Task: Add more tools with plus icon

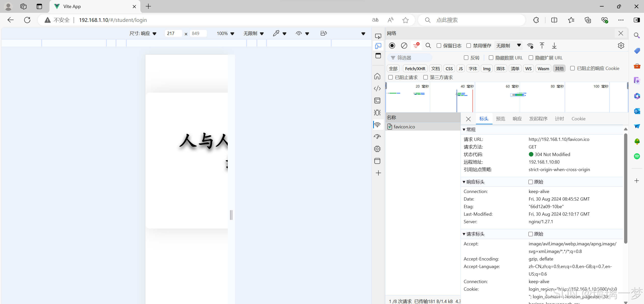Action: pos(378,173)
